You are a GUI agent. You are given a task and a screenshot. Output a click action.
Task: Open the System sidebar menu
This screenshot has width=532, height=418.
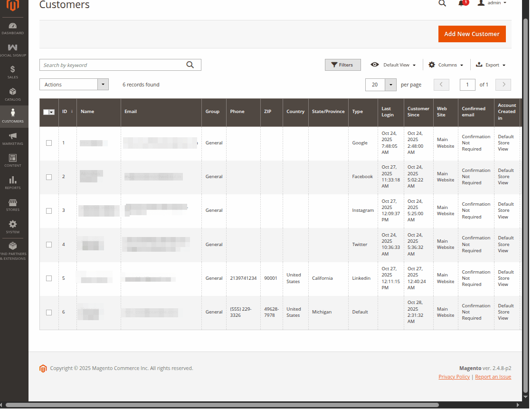13,227
